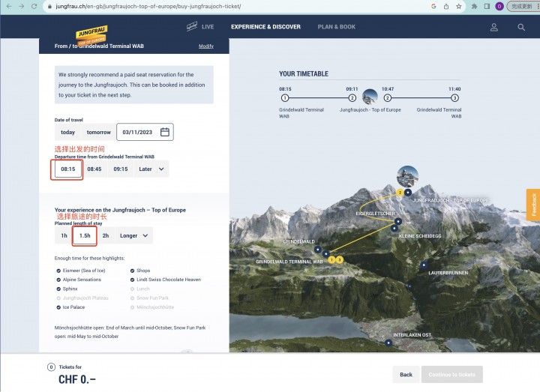Click the calendar icon in date field
Screen dimensions: 540x392
pos(164,132)
